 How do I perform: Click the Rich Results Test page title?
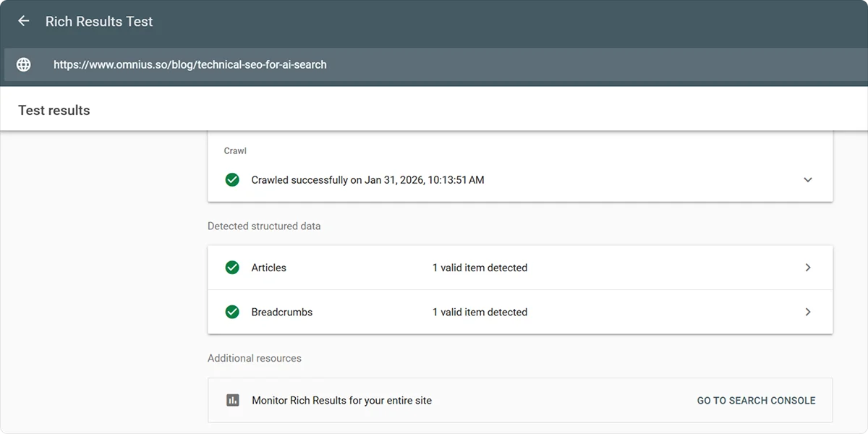tap(99, 21)
